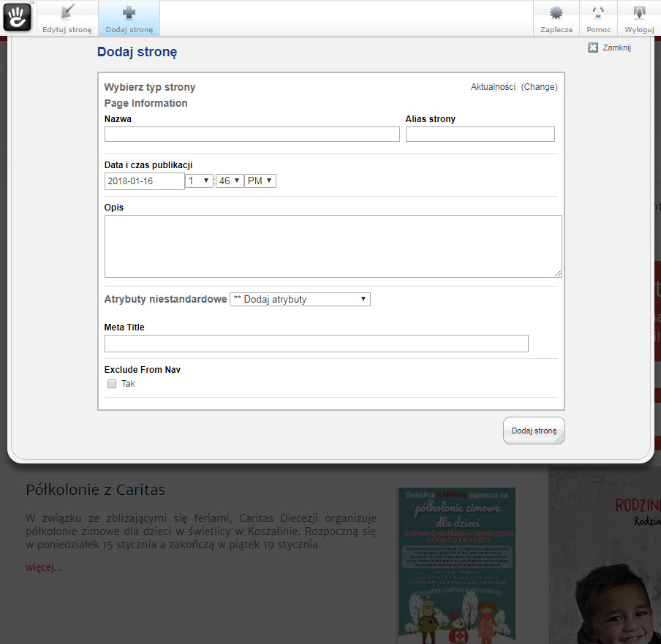Click the Atrybuty niestandardowe label

coord(165,299)
